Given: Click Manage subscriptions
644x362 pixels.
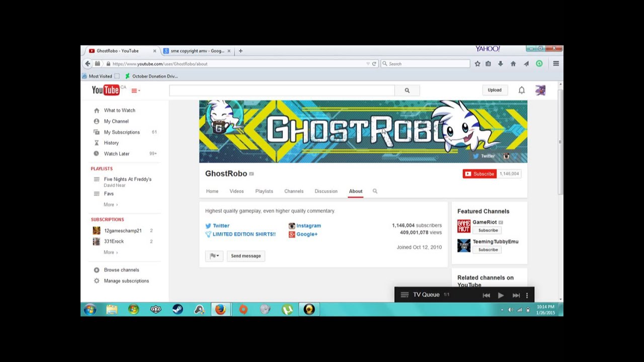Looking at the screenshot, I should coord(126,281).
